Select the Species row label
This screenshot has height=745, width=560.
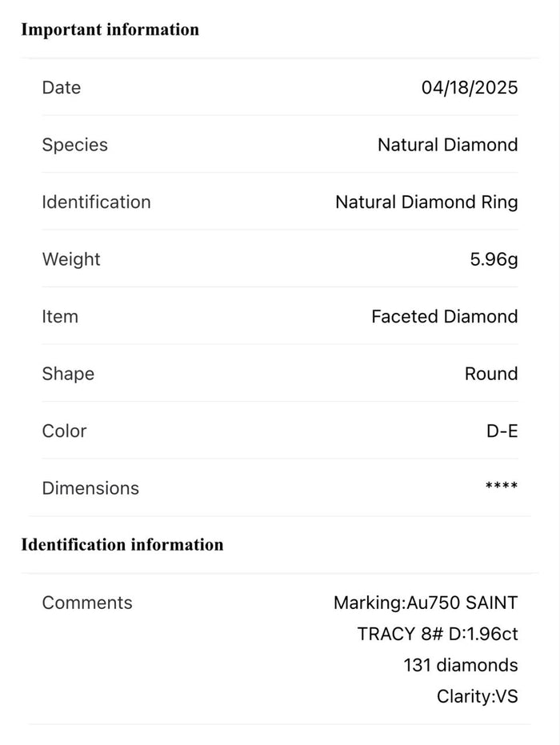[74, 145]
